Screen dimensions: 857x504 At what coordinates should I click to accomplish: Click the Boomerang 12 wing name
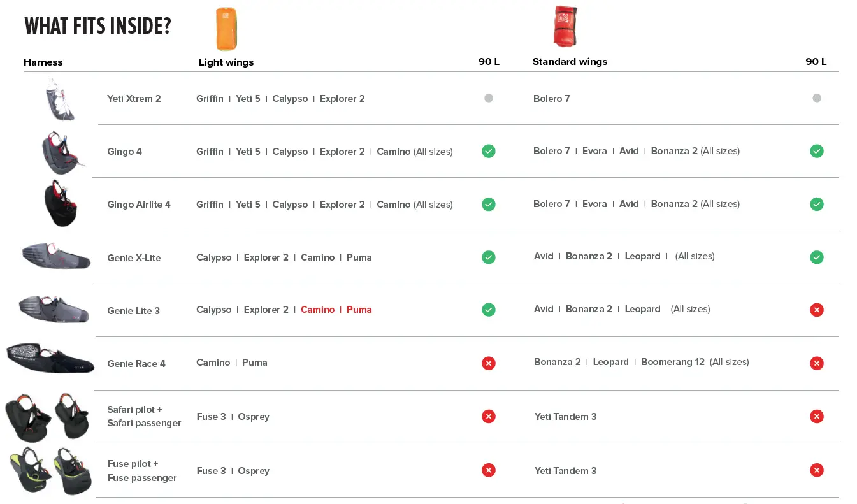tap(672, 362)
